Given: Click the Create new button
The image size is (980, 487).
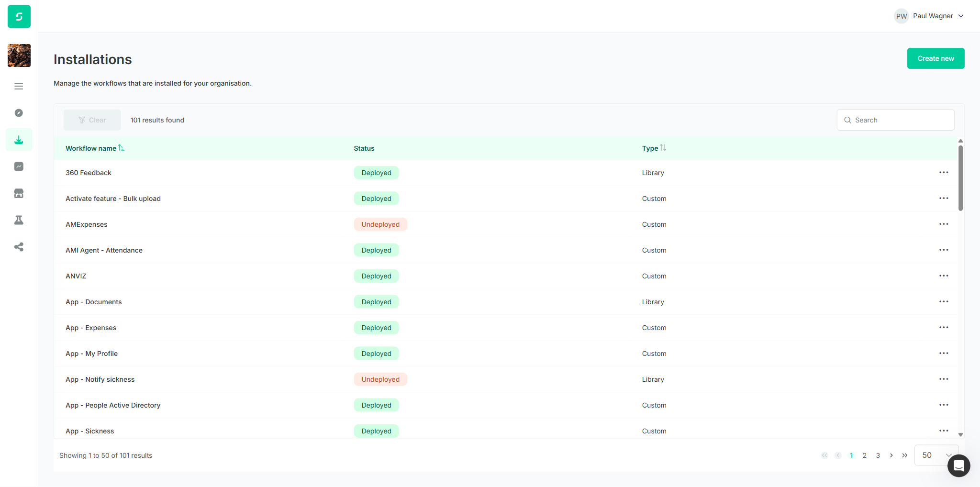Looking at the screenshot, I should pyautogui.click(x=935, y=58).
